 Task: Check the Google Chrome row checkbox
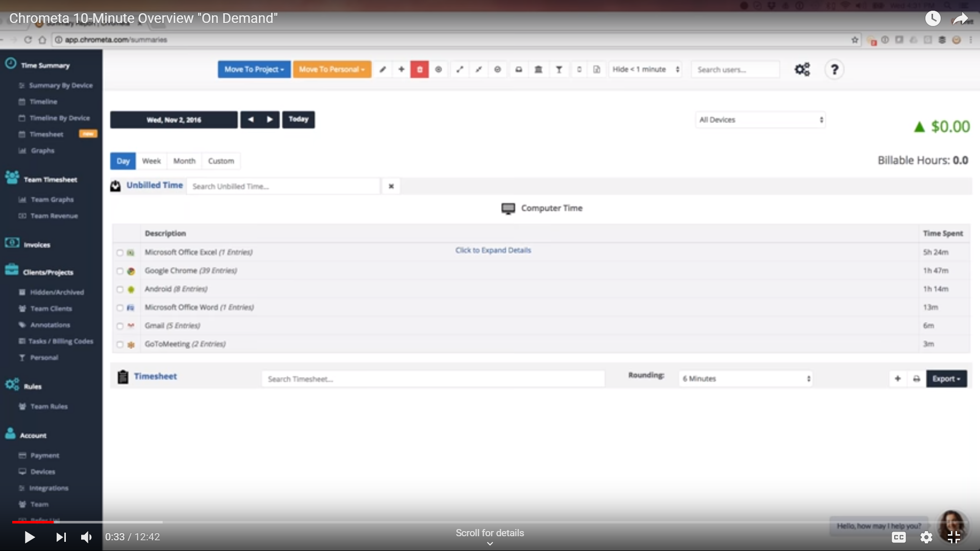[120, 271]
